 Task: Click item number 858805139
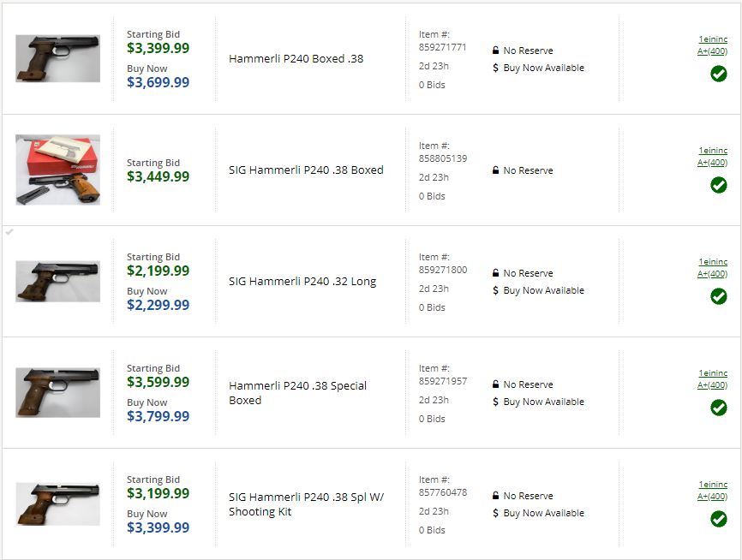(442, 158)
